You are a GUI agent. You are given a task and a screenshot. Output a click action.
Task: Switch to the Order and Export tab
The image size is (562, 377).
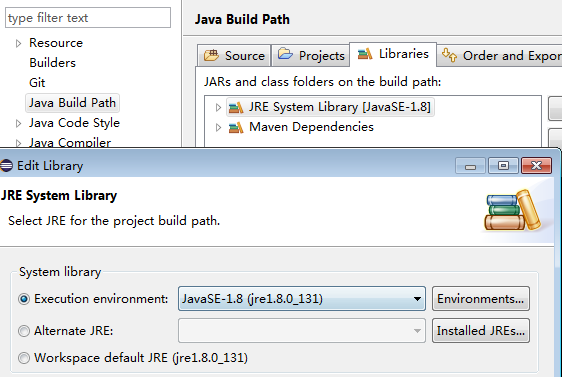500,56
